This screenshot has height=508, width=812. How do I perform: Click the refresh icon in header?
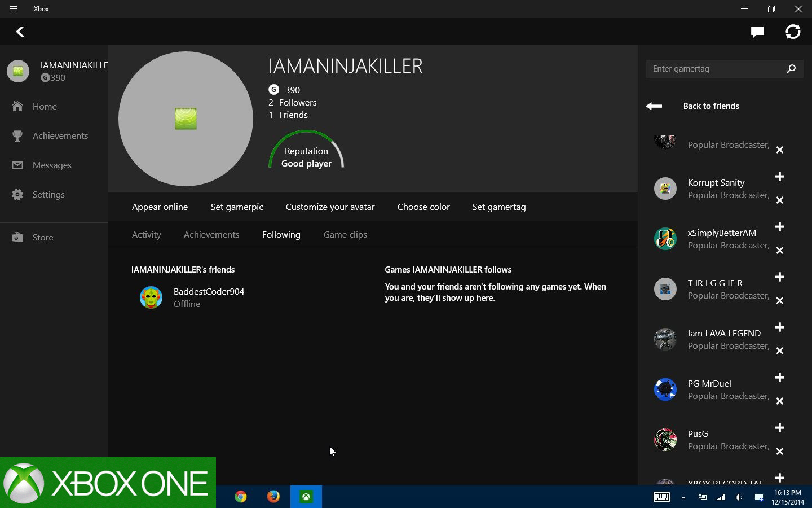(x=793, y=32)
